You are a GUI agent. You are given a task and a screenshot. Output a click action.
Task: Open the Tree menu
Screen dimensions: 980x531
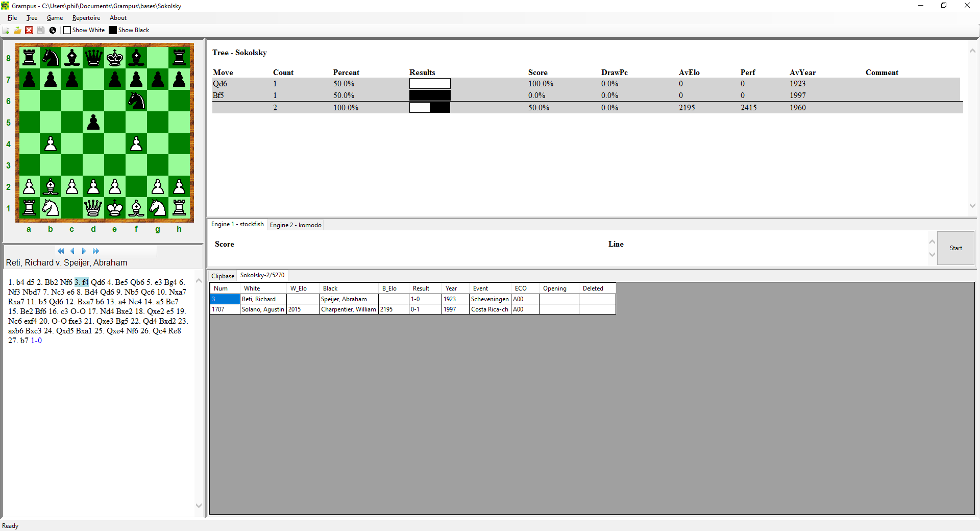click(x=32, y=18)
